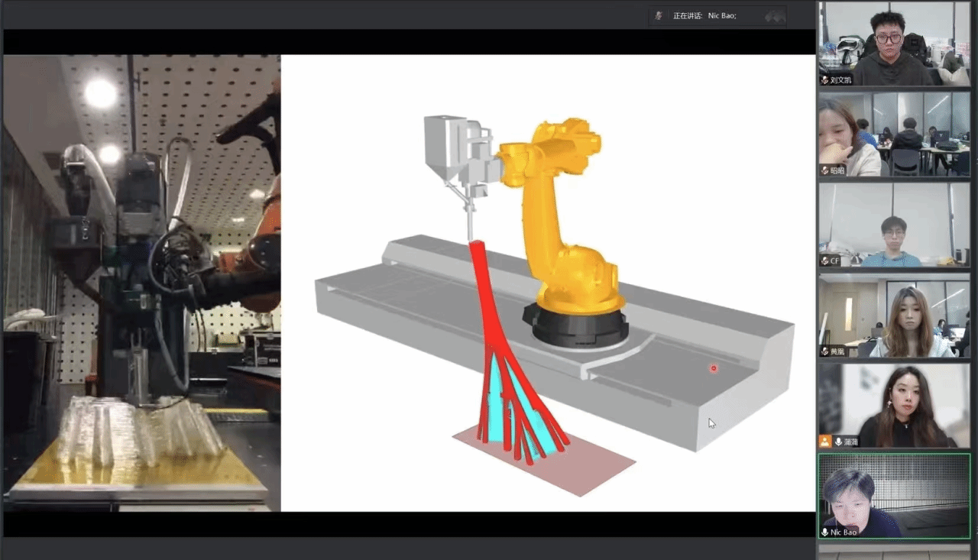This screenshot has width=978, height=560.
Task: Click the active microphone icon beside Nic Bao
Action: coord(825,532)
